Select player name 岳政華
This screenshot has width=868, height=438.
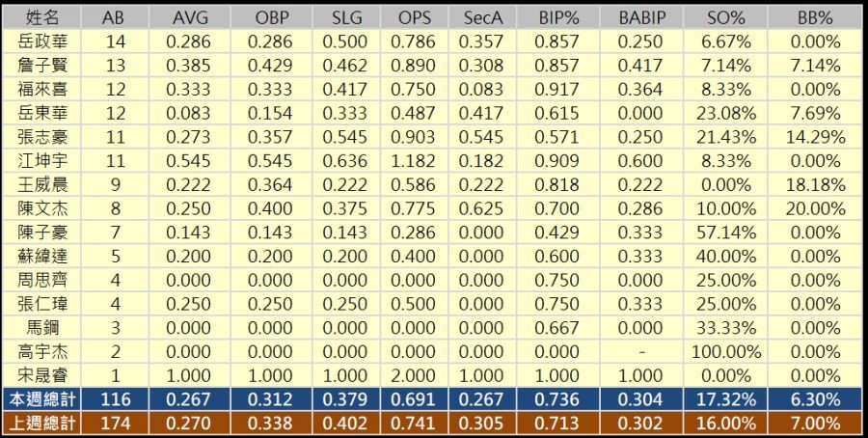point(41,41)
